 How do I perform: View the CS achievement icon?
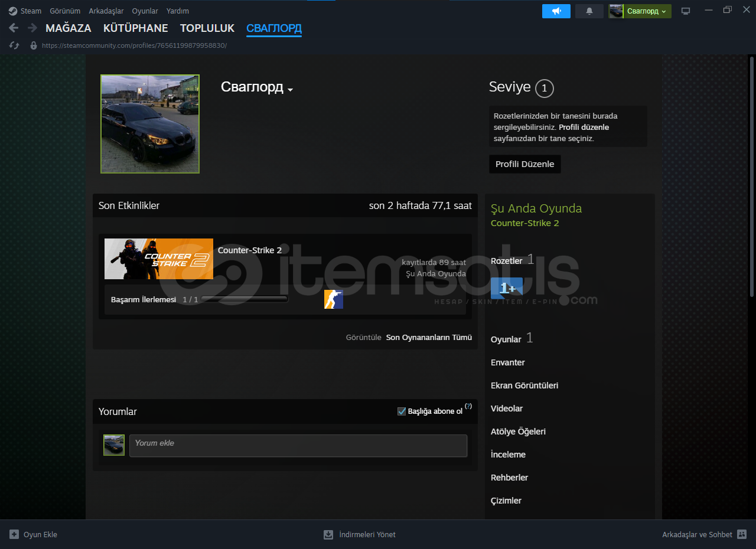334,299
